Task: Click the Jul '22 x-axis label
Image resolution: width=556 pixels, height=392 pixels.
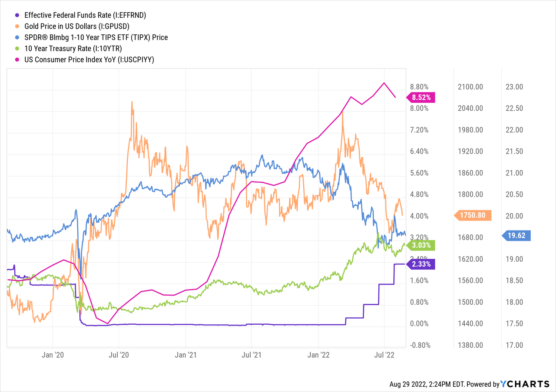Action: click(x=384, y=356)
